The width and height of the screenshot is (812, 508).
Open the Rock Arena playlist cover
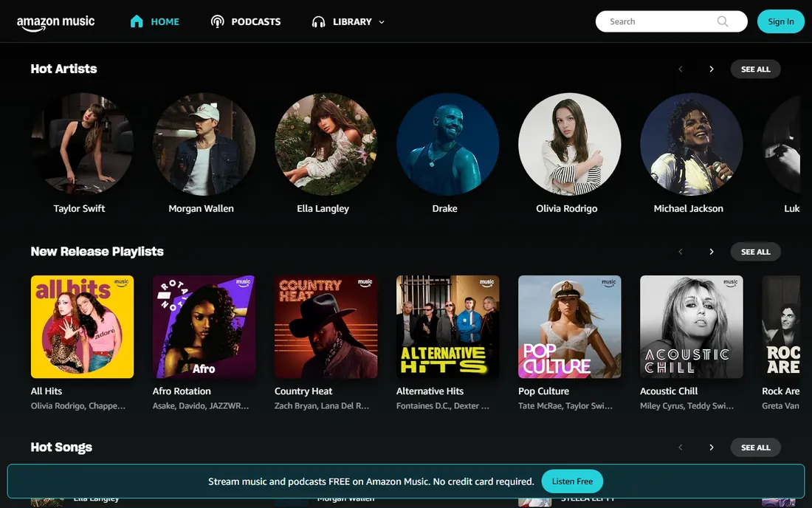781,327
